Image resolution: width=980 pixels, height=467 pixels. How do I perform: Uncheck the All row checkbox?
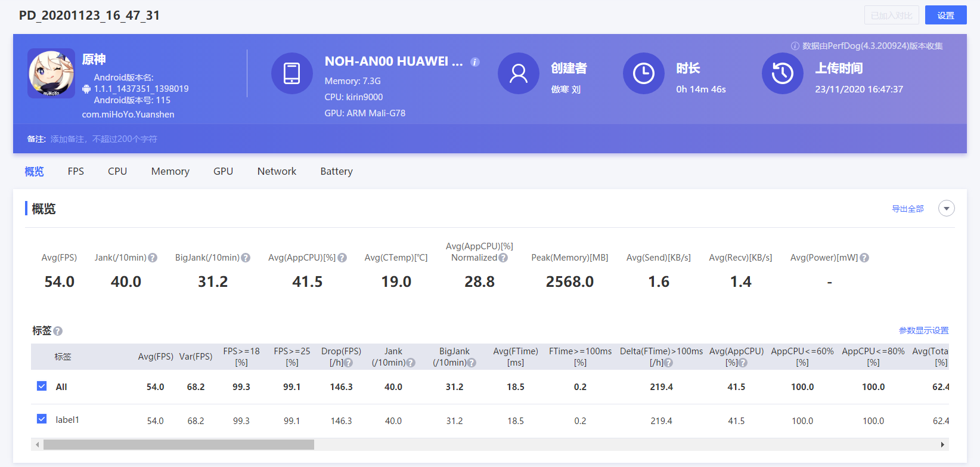click(x=42, y=386)
